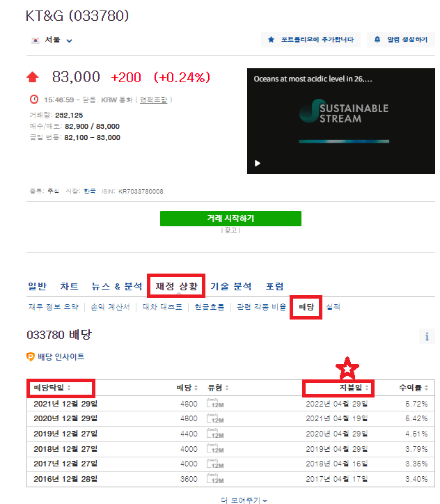Play the Sustainable Stream video
The width and height of the screenshot is (440, 504).
pyautogui.click(x=258, y=164)
